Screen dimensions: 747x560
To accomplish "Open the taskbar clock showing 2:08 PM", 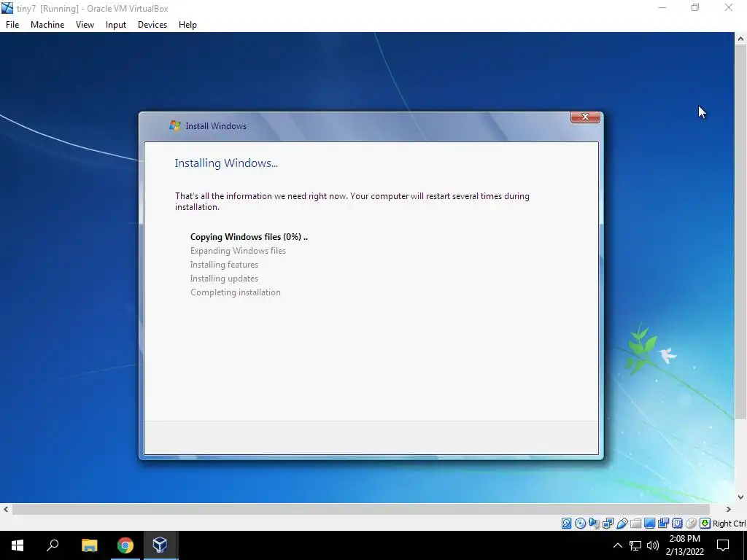I will [684, 545].
